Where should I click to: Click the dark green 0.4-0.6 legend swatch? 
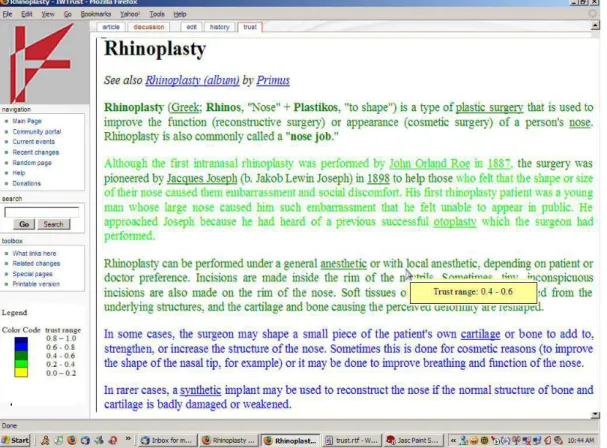pos(21,355)
